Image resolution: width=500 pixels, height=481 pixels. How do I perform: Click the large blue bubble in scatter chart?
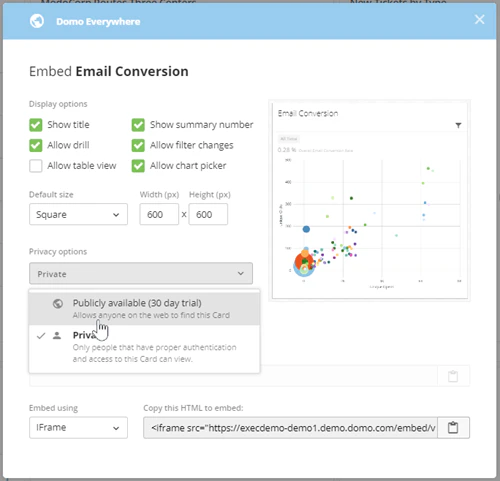306,229
